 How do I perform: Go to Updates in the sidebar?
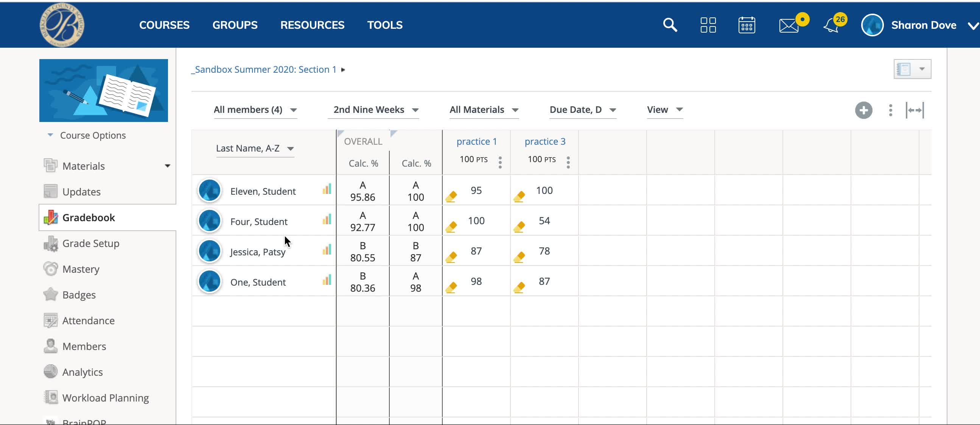pos(81,192)
